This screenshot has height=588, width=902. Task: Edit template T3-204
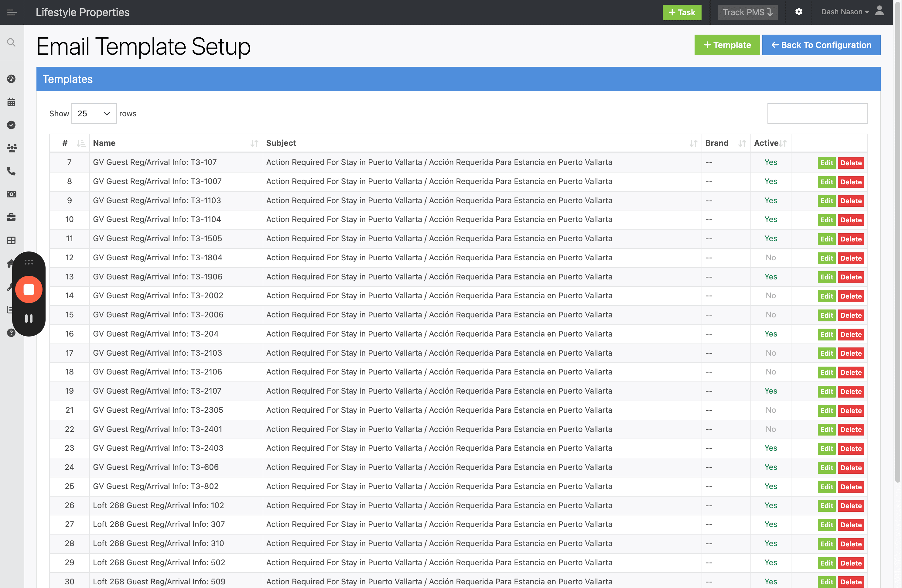[826, 334]
